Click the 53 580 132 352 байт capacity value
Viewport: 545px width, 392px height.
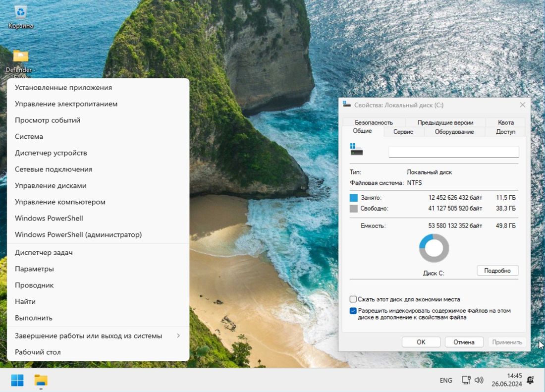click(x=455, y=226)
